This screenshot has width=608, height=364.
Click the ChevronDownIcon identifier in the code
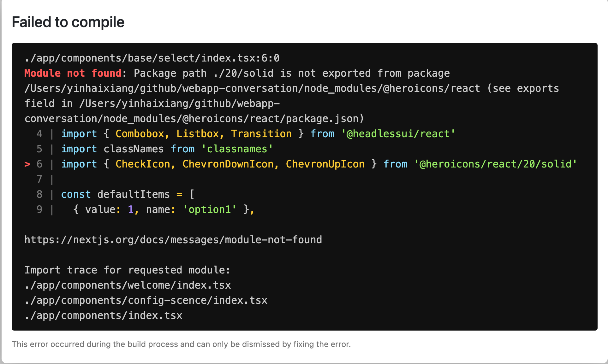click(228, 164)
